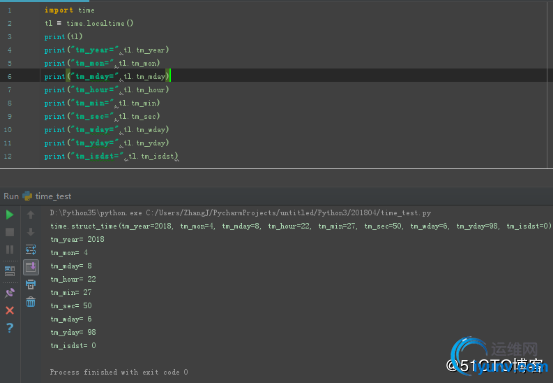This screenshot has width=554, height=383.
Task: Click output line 'tm_year= 2018'
Action: pyautogui.click(x=77, y=239)
